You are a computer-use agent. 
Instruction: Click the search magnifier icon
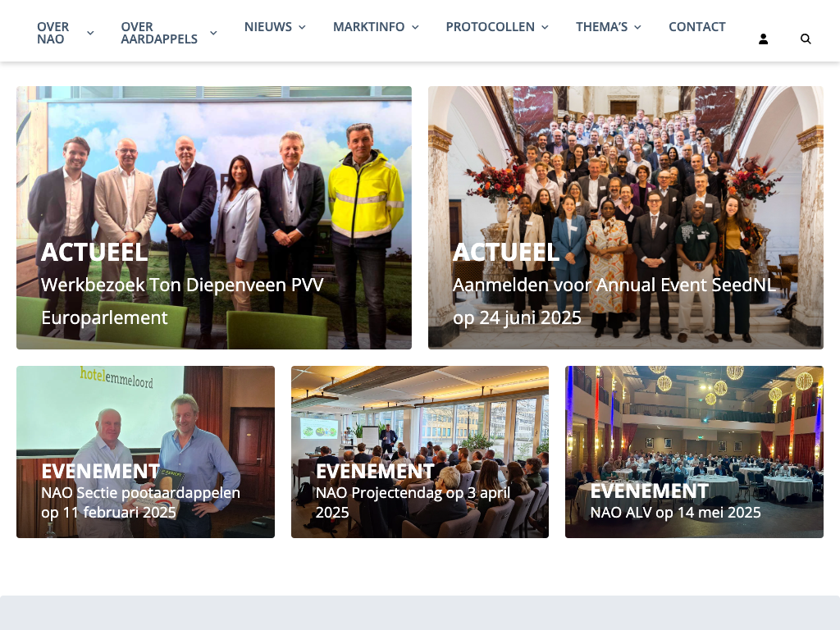[806, 39]
